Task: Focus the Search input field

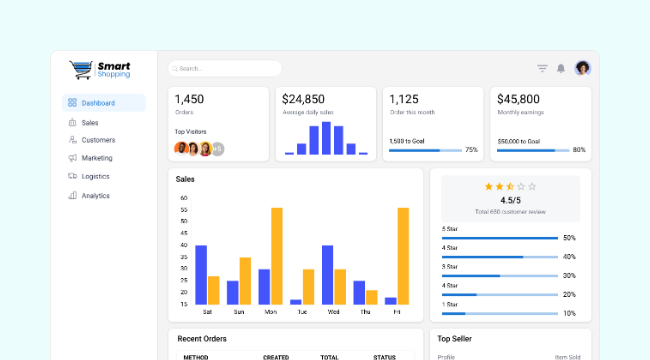Action: click(x=225, y=68)
